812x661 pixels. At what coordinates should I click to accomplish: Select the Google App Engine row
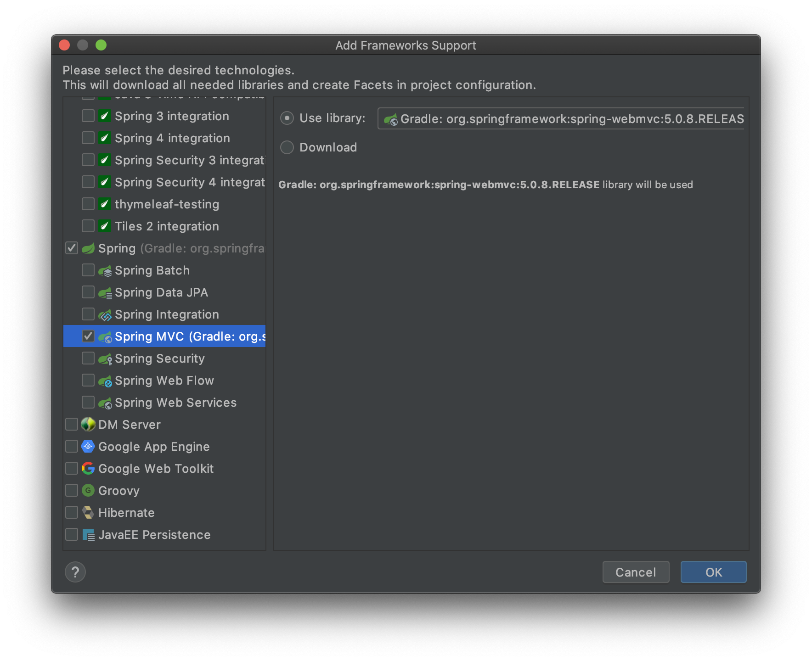[164, 447]
